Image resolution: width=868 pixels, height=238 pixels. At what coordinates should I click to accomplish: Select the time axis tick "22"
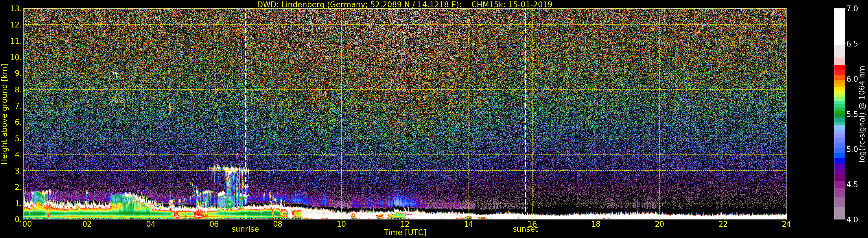coord(723,224)
